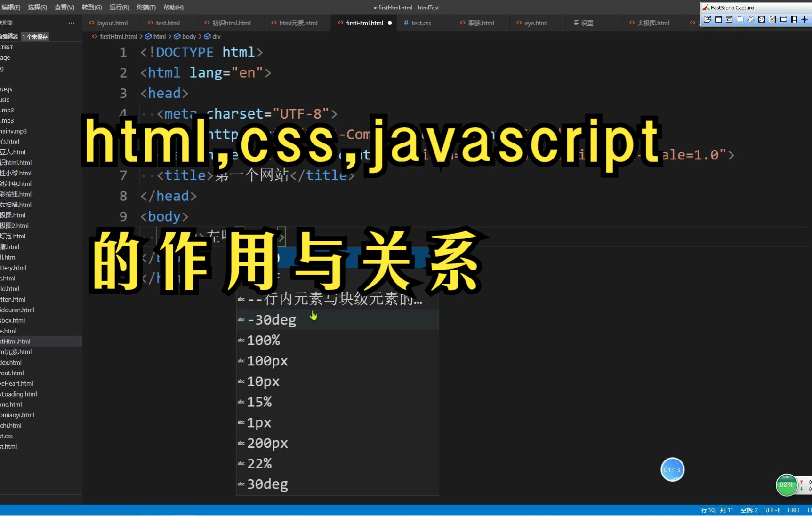Click FastStone Screen Recorder film icon

pyautogui.click(x=794, y=19)
